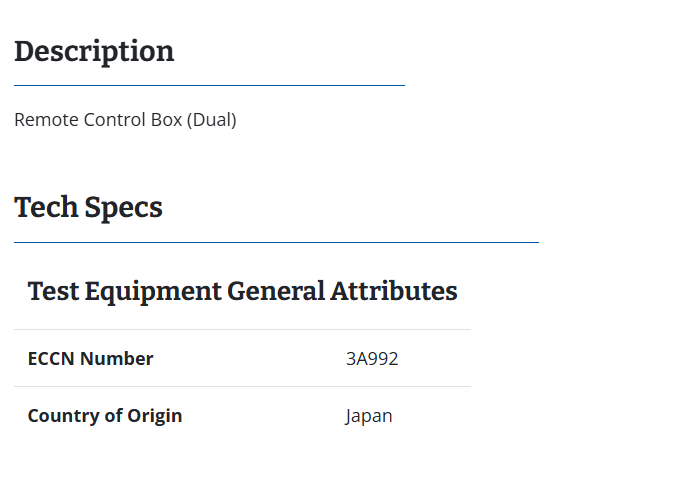The width and height of the screenshot is (675, 478).
Task: Click the word Origin in the table
Action: [x=155, y=416]
